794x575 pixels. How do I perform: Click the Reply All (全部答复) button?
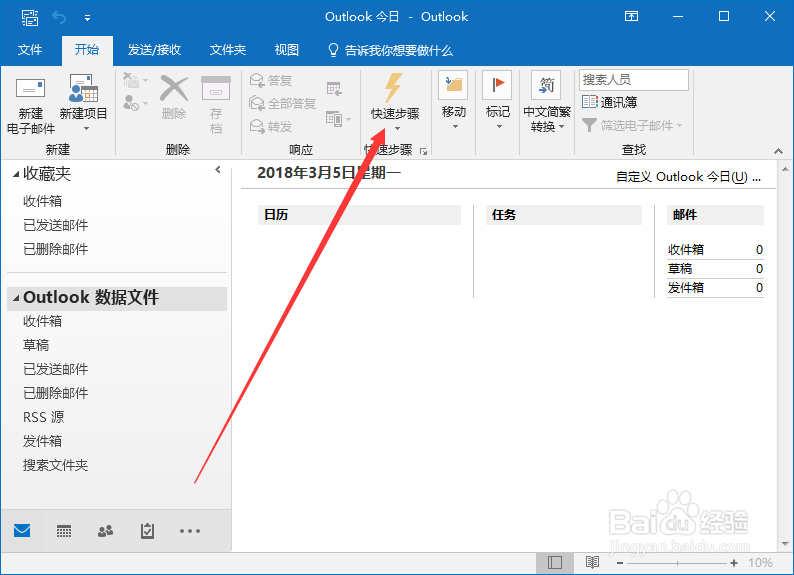click(x=283, y=103)
